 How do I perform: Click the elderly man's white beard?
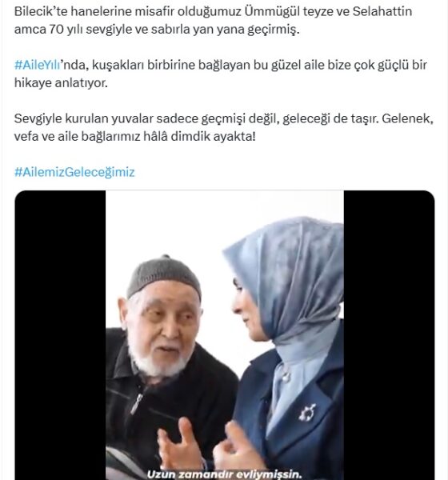tap(159, 360)
